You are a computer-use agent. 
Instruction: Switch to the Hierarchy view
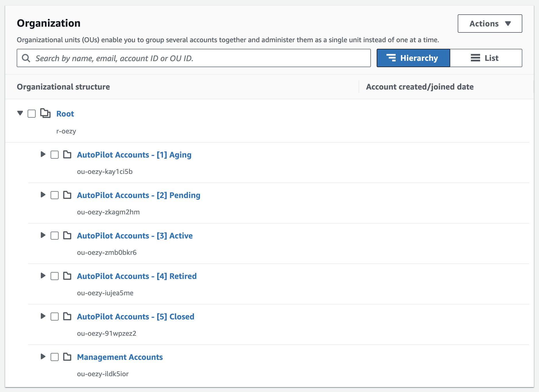coord(413,58)
